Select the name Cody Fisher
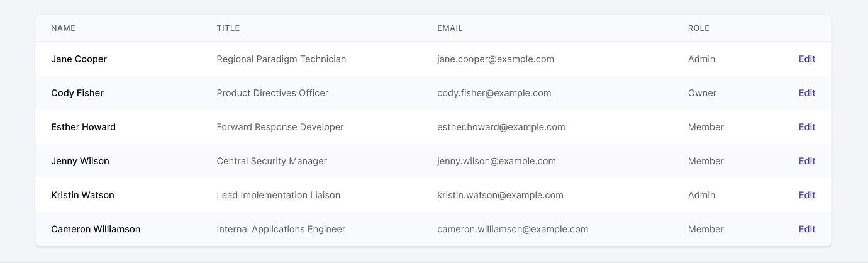 (77, 93)
